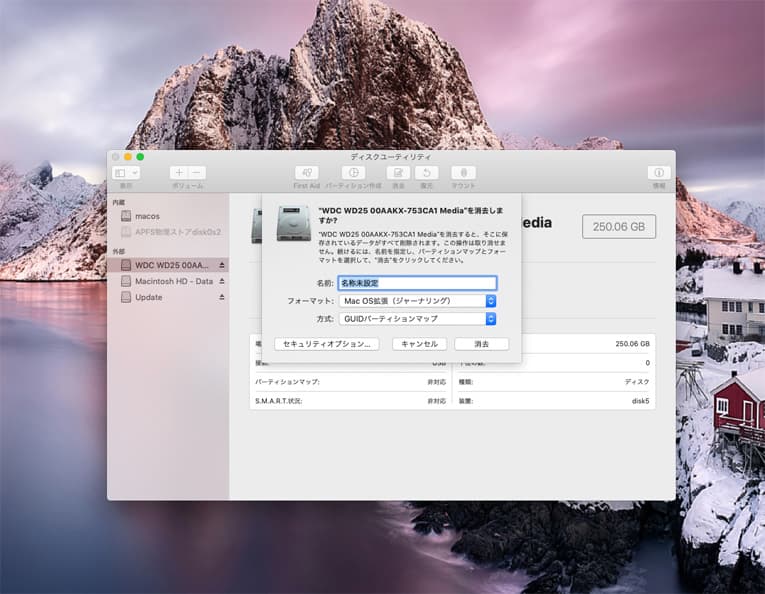
Task: Click the 情報 (Info) toolbar icon
Action: (658, 173)
